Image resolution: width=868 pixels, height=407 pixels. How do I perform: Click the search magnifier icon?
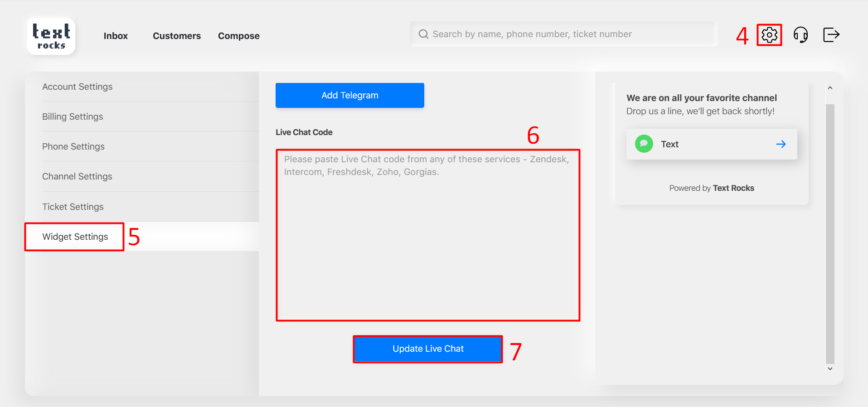click(423, 34)
